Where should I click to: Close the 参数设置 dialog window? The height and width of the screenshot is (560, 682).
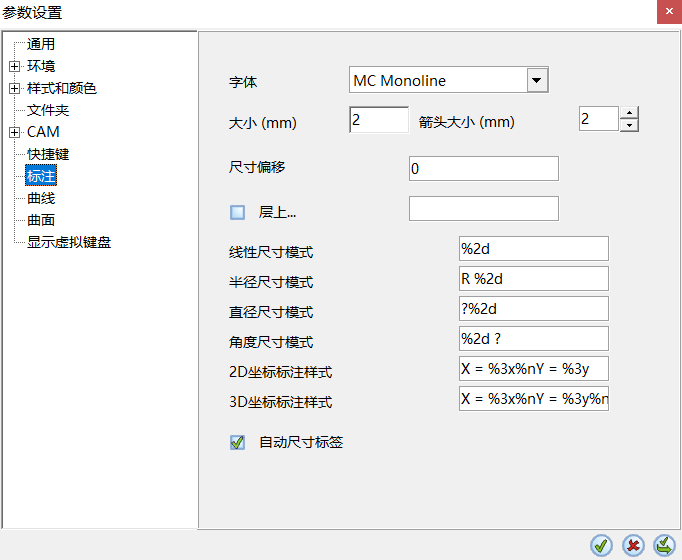click(x=669, y=12)
